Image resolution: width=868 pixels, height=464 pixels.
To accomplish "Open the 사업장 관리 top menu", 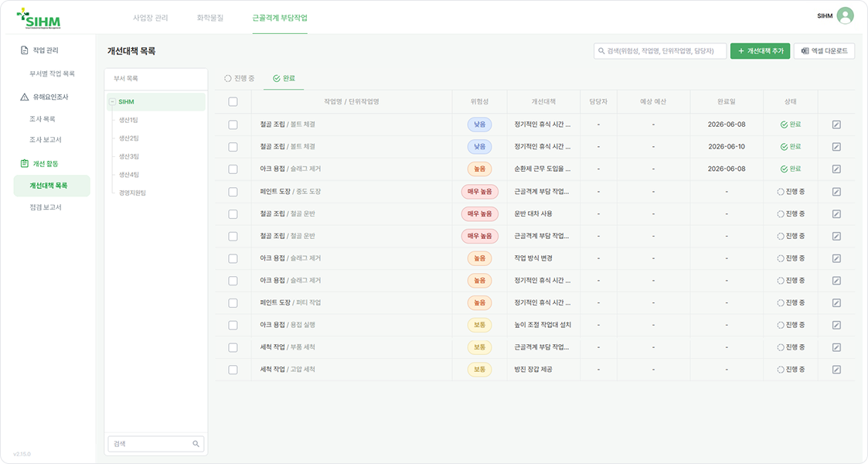I will tap(150, 18).
